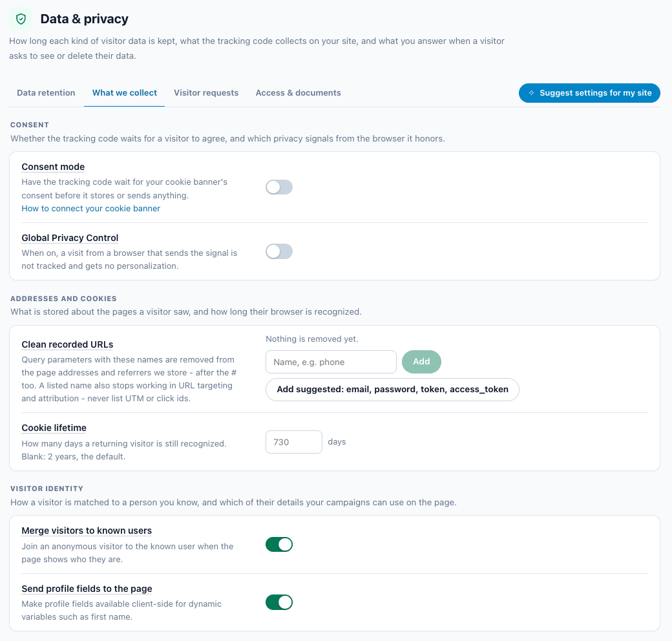Click Send profile fields to the page heading

pos(87,589)
